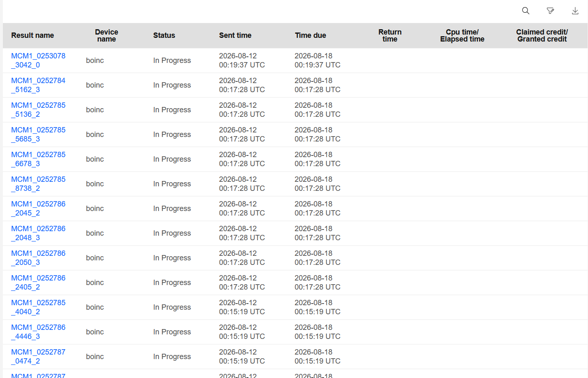The height and width of the screenshot is (378, 588).
Task: Open result MCM1_0252787_0474_2
Action: [x=38, y=357]
